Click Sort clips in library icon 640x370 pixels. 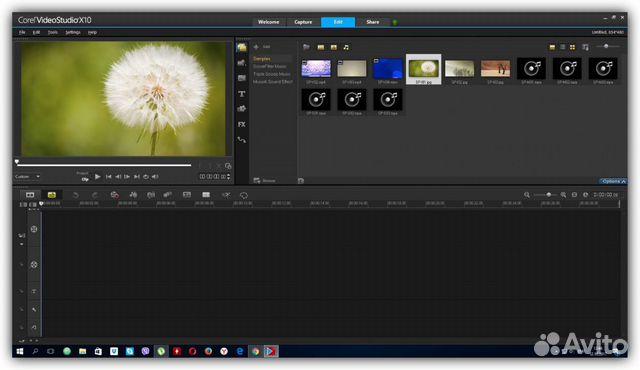pyautogui.click(x=585, y=47)
